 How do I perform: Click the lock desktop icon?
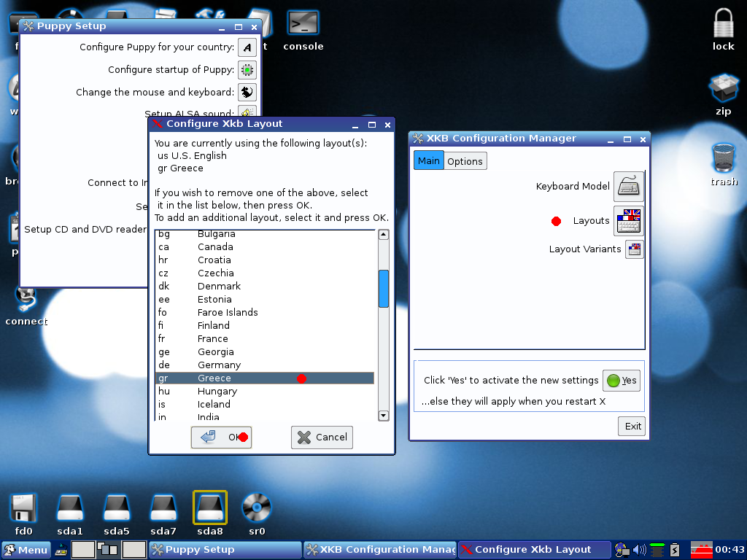(x=723, y=29)
